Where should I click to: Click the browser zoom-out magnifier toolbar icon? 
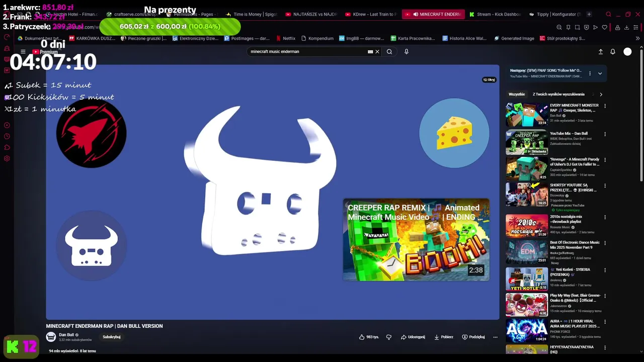tap(559, 27)
